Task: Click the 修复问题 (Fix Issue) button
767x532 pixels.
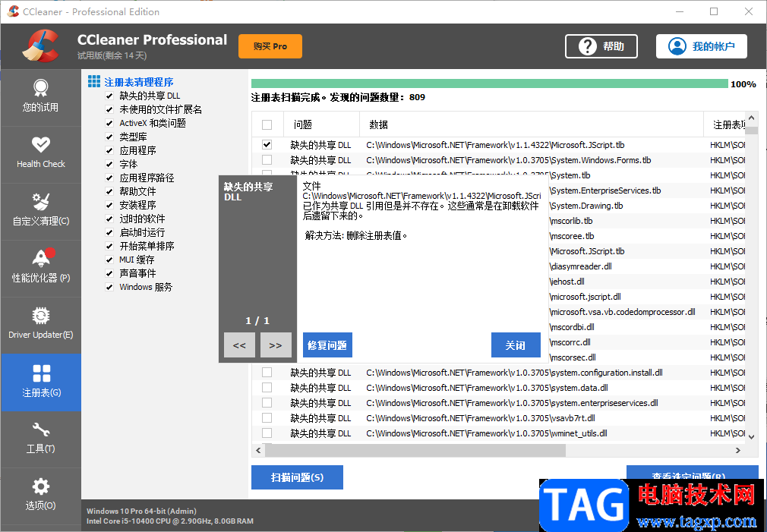Action: (x=327, y=345)
